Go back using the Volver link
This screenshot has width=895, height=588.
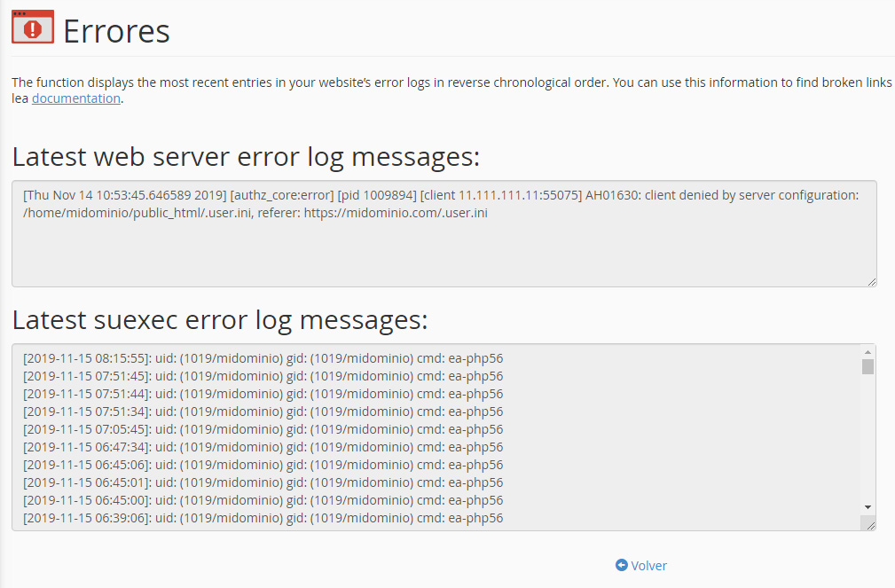pyautogui.click(x=648, y=565)
